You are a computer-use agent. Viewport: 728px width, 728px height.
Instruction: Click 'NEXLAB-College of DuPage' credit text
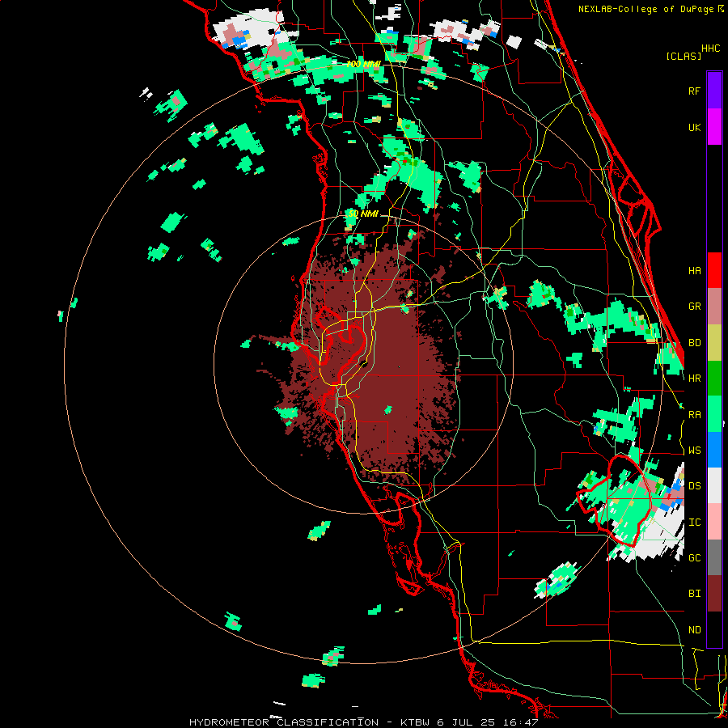647,9
